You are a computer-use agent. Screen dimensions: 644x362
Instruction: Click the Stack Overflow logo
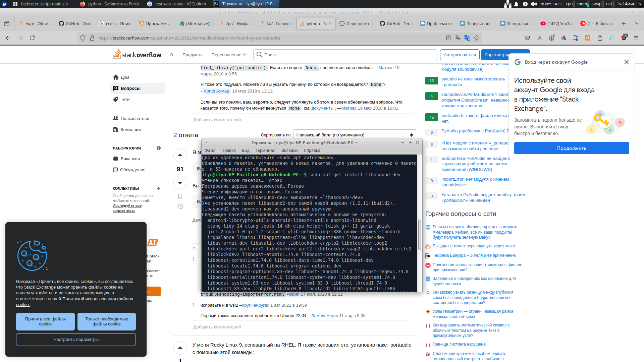pos(137,54)
